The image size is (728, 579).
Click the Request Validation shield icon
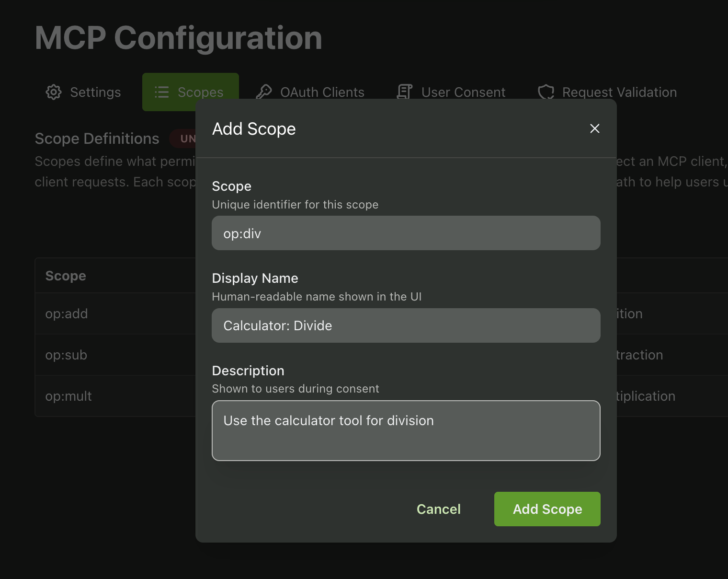point(546,92)
